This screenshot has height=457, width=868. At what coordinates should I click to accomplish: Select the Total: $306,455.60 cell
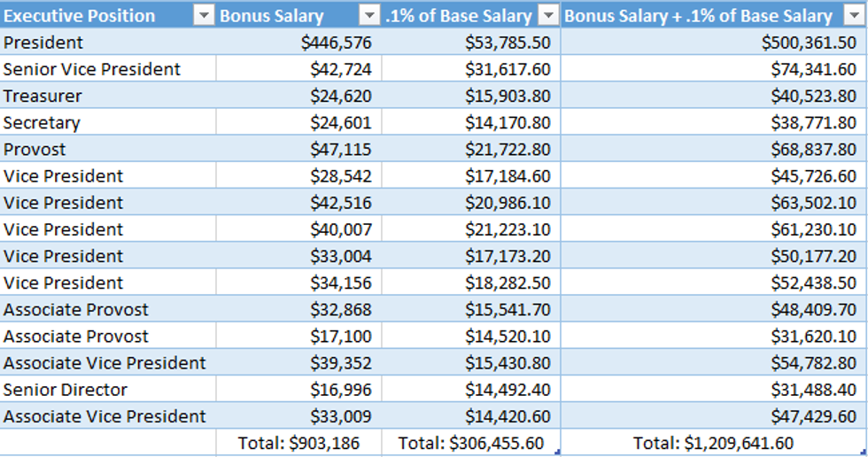470,443
